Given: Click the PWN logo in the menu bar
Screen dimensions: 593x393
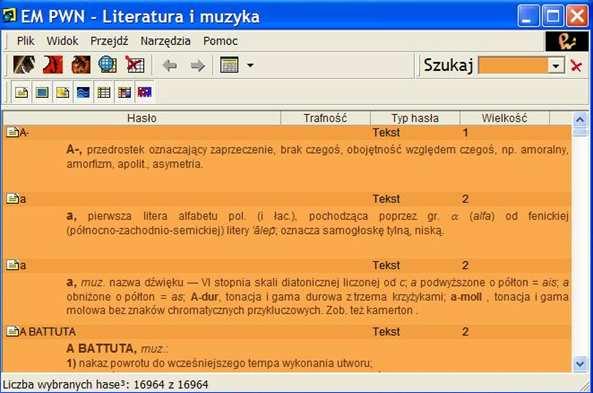Looking at the screenshot, I should point(567,41).
